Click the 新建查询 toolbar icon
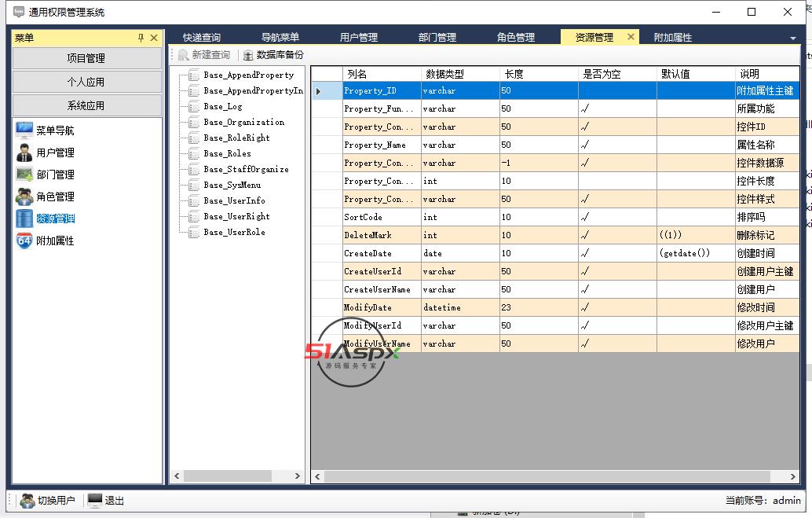This screenshot has width=812, height=518. click(x=183, y=55)
